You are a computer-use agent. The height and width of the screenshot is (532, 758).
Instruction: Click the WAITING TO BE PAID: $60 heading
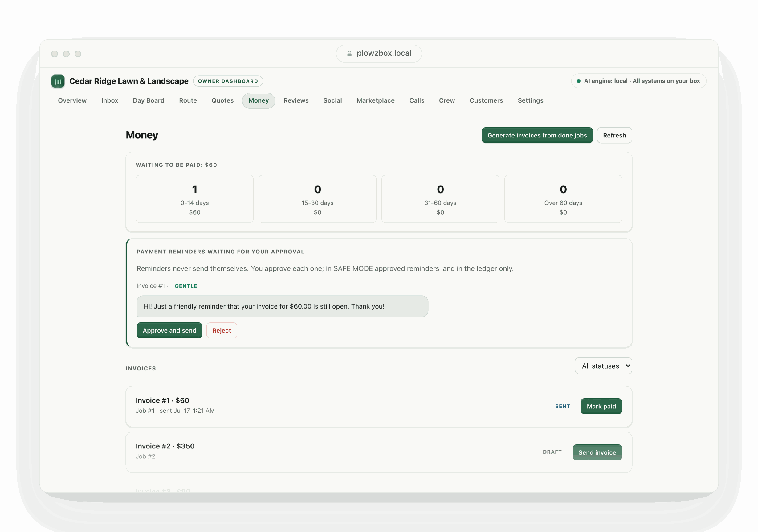(x=176, y=165)
